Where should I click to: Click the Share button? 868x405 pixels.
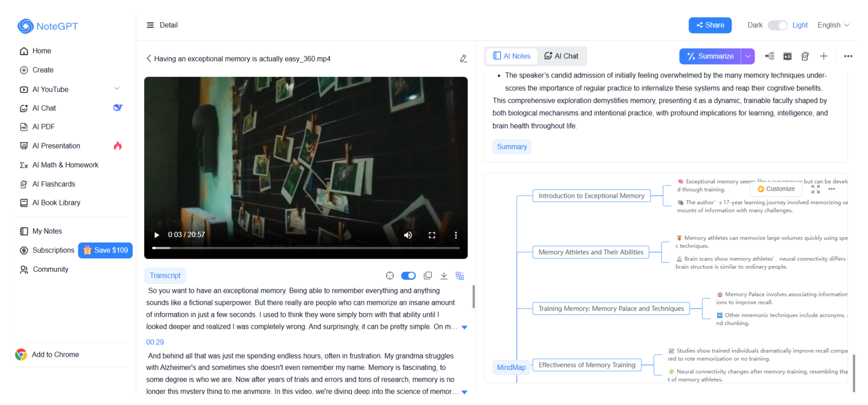[710, 25]
